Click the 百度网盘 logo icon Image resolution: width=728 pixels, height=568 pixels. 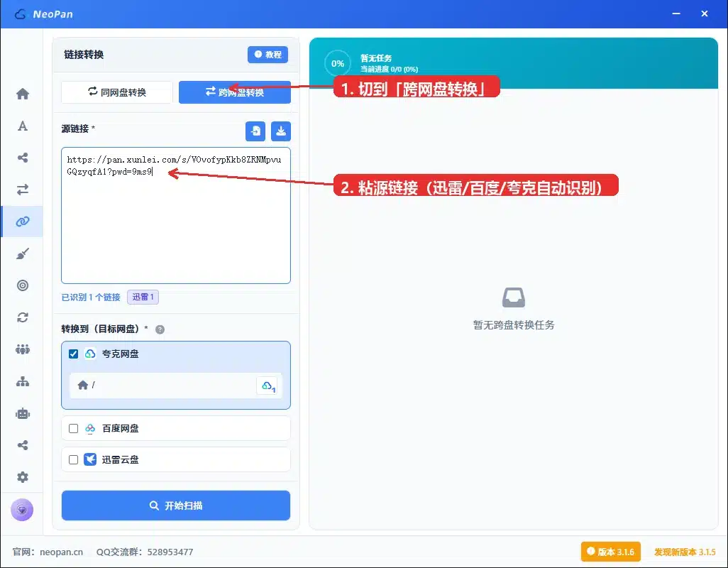(90, 428)
